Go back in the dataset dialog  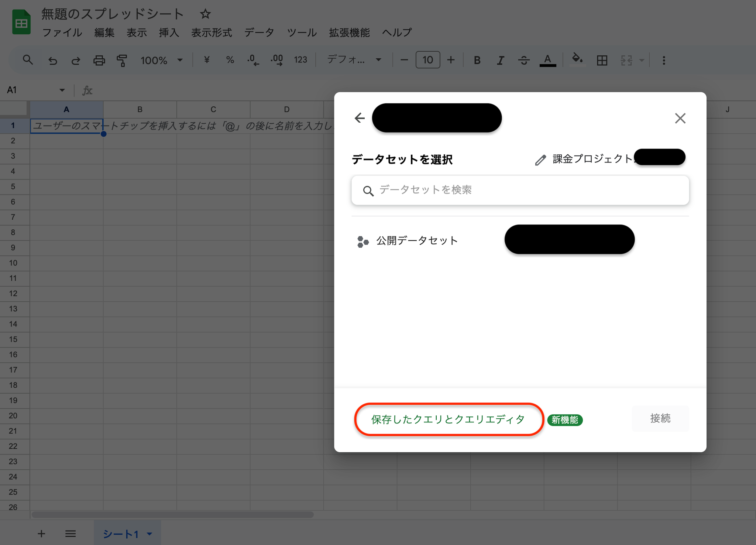[360, 118]
